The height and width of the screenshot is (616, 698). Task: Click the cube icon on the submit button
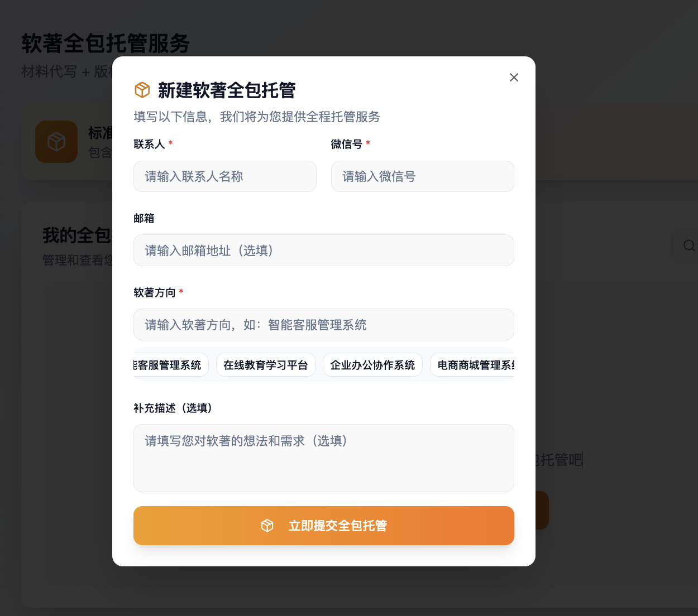pyautogui.click(x=267, y=526)
